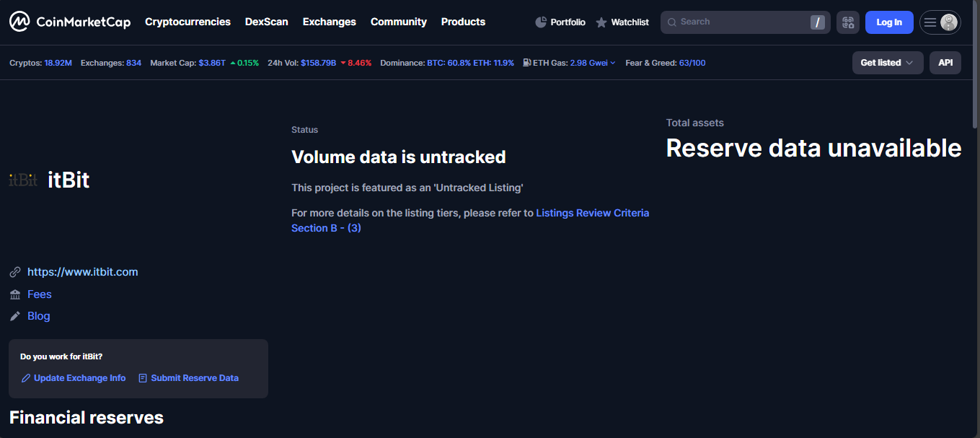Click the QR code scan icon
This screenshot has width=980, height=438.
click(848, 22)
